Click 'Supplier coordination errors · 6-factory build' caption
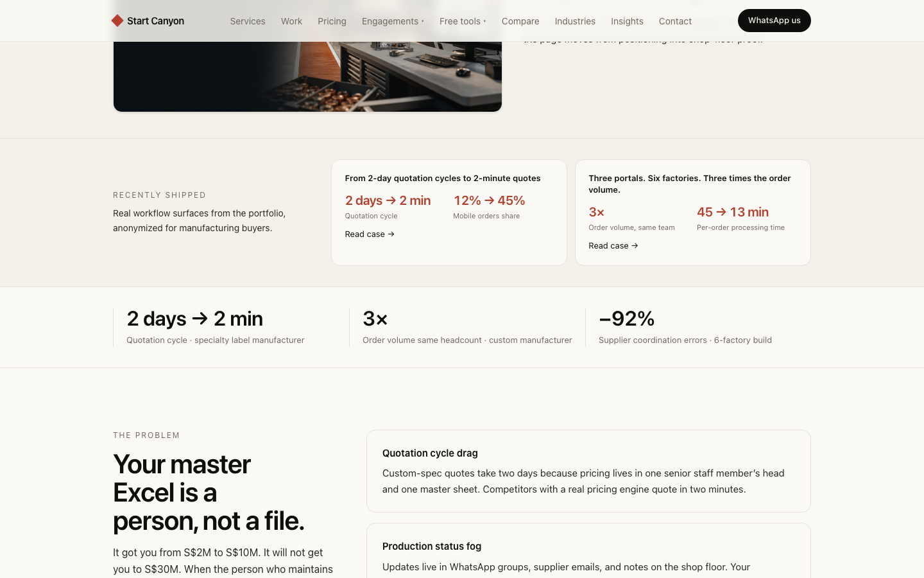 685,340
